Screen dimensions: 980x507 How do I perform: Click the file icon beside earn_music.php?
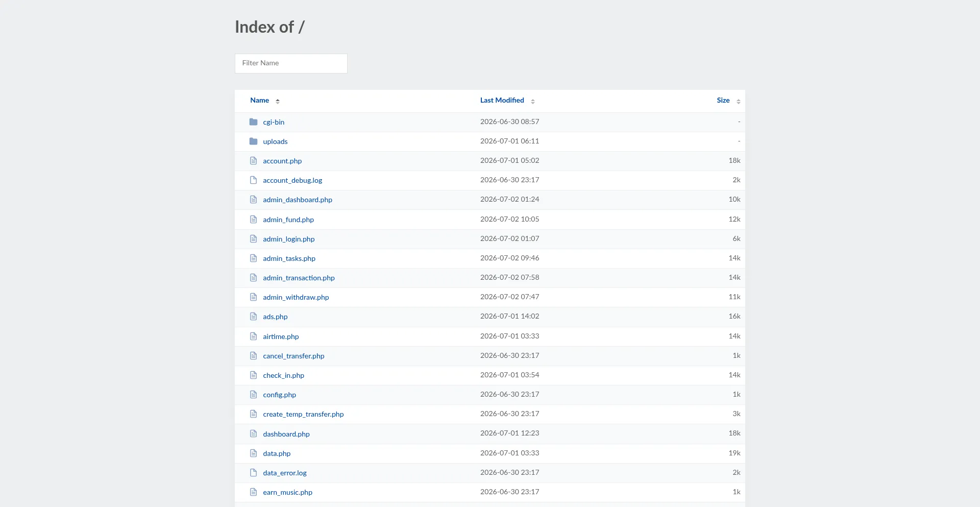point(253,492)
